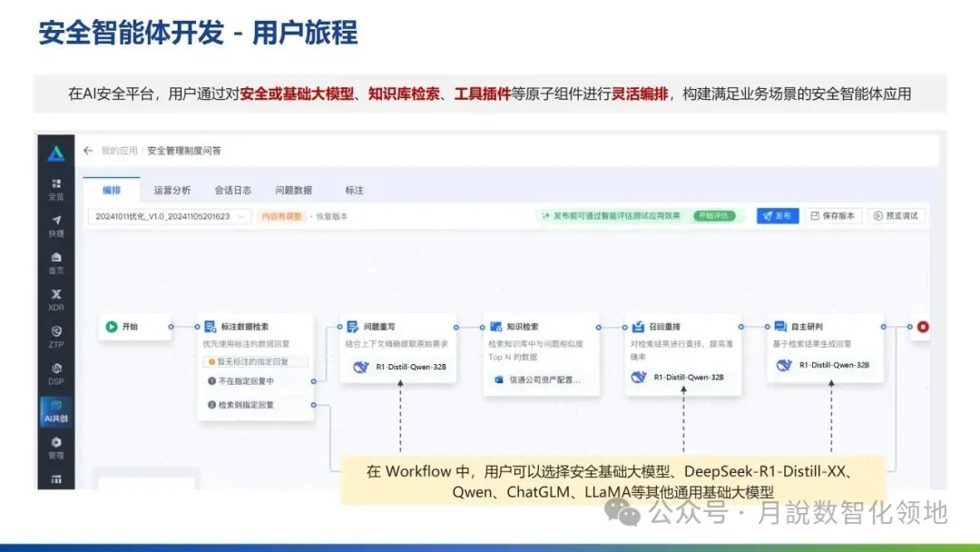Screen dimensions: 980x552
Task: Switch to the 运营分析 tab
Action: (171, 190)
